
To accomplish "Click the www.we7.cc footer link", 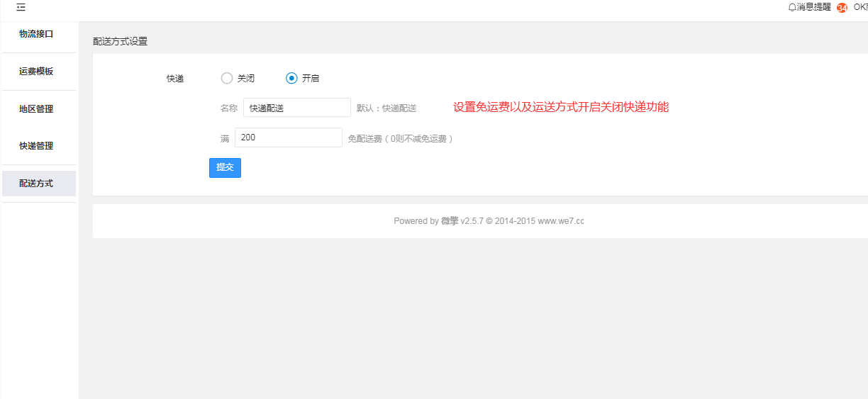I will pos(561,221).
